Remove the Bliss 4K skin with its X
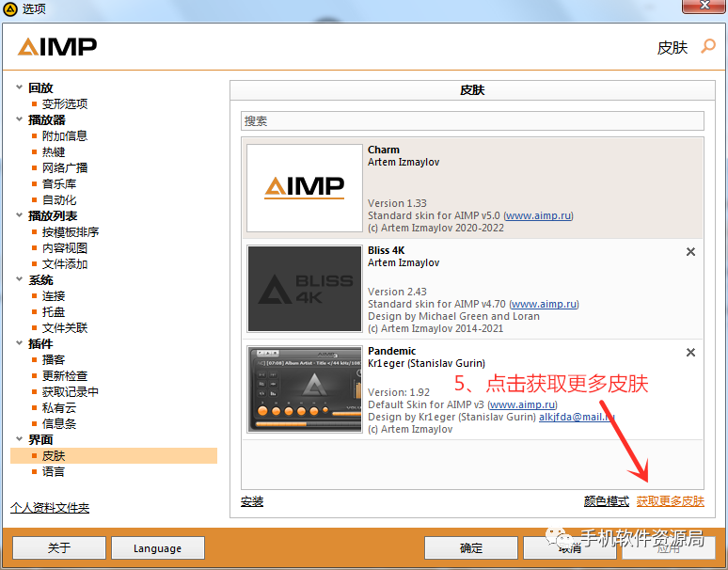The height and width of the screenshot is (570, 728). (690, 251)
